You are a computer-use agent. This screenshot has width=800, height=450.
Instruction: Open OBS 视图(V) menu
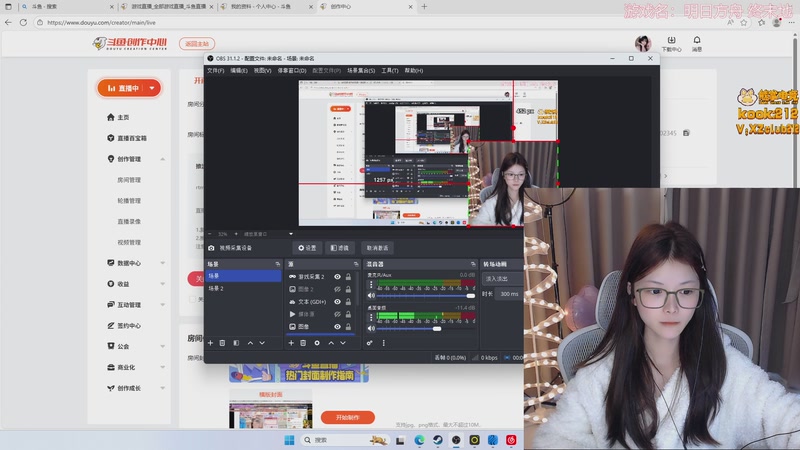coord(262,70)
